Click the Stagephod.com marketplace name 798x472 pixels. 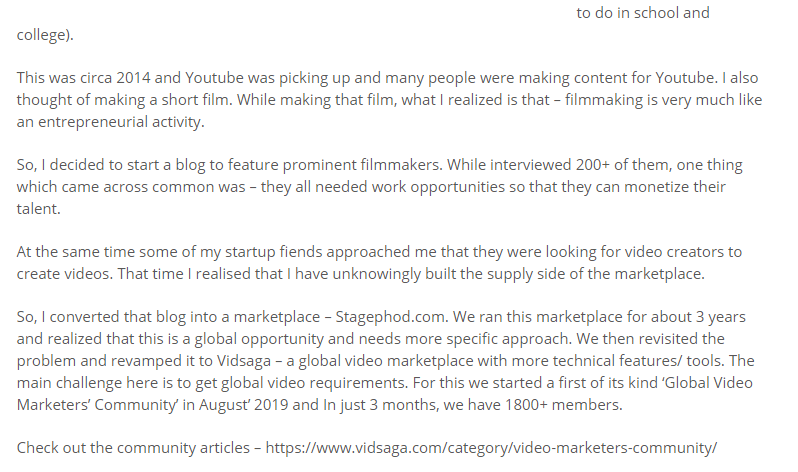pyautogui.click(x=381, y=317)
